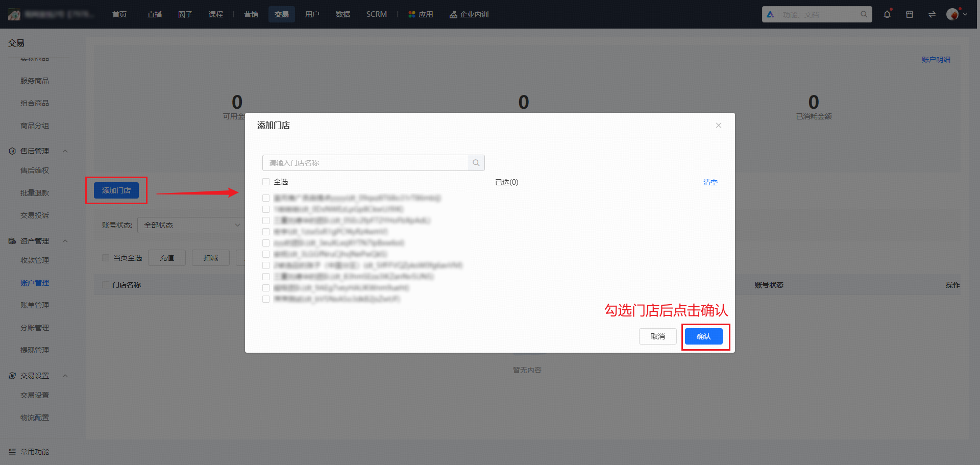The height and width of the screenshot is (465, 980).
Task: Click the 企业内训 icon
Action: point(453,14)
